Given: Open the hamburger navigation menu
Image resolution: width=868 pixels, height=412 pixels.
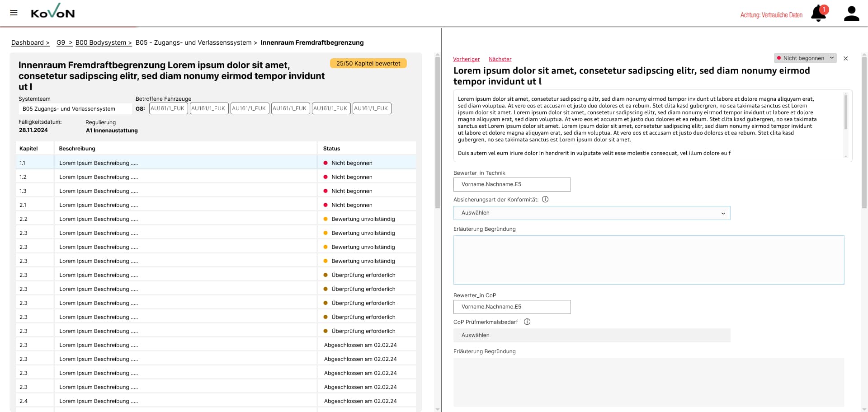Looking at the screenshot, I should (x=14, y=13).
